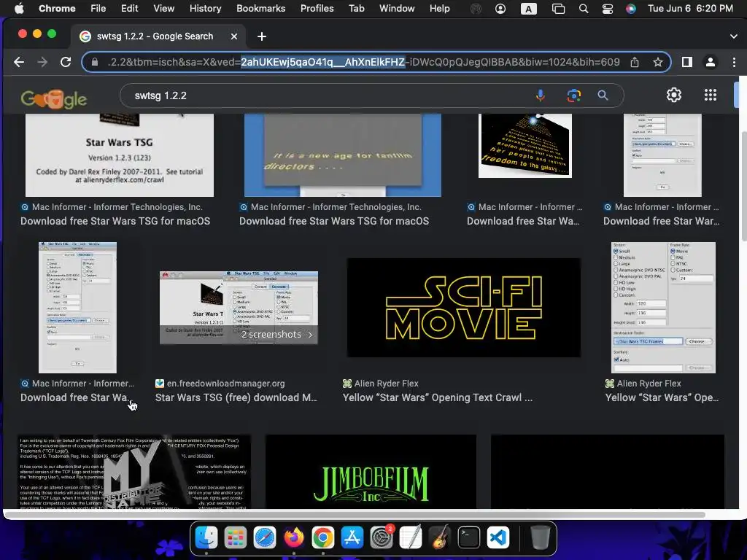The height and width of the screenshot is (560, 747).
Task: Open the 'new age for fanfilm directors' image
Action: 343,155
